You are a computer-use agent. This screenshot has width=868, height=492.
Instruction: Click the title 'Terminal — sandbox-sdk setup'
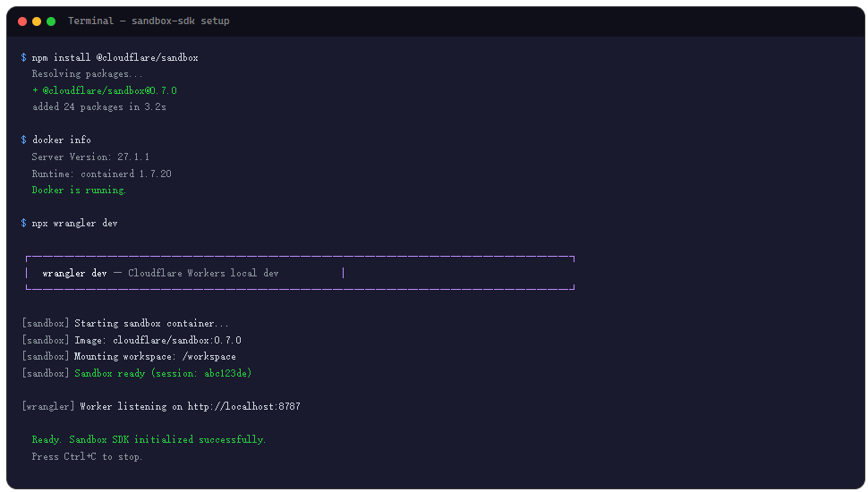[149, 21]
